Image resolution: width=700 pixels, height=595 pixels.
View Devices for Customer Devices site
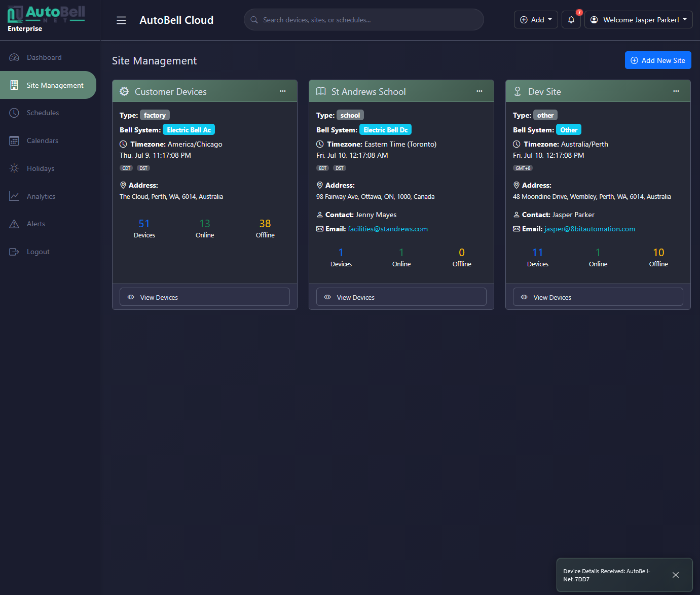click(205, 297)
